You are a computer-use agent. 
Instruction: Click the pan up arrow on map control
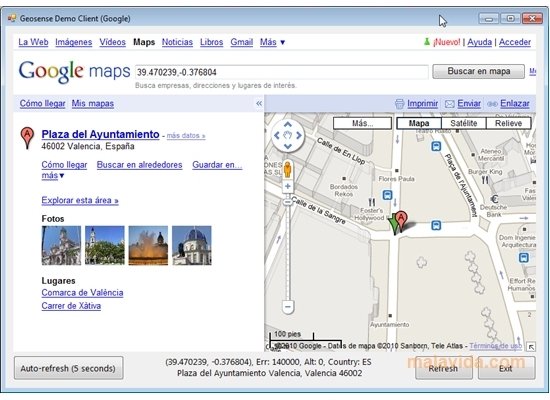click(x=288, y=124)
